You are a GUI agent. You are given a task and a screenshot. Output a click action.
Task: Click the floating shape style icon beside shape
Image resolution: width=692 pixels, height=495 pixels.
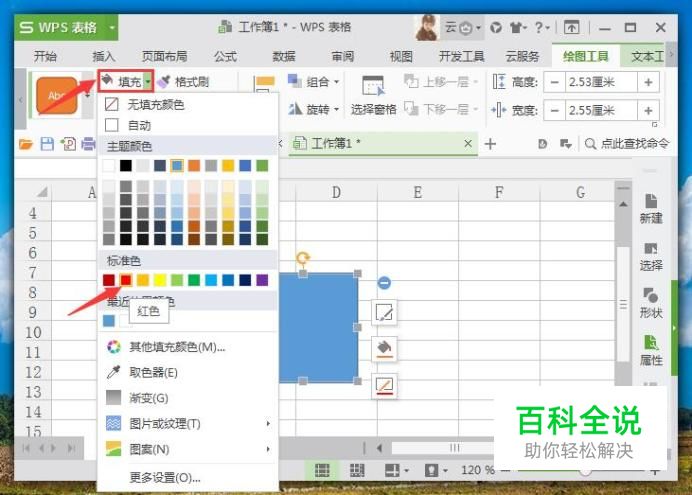click(x=384, y=313)
